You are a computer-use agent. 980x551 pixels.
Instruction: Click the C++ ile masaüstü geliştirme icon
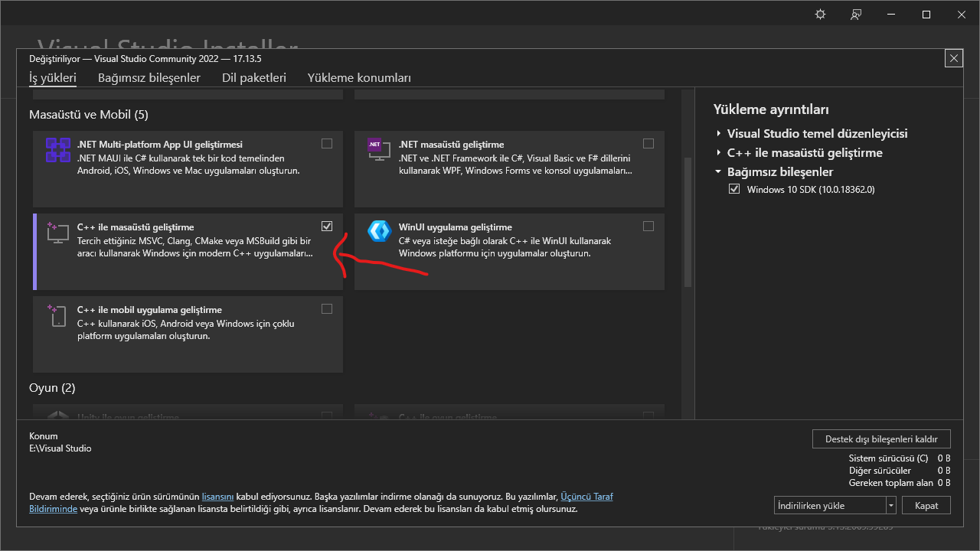click(58, 233)
